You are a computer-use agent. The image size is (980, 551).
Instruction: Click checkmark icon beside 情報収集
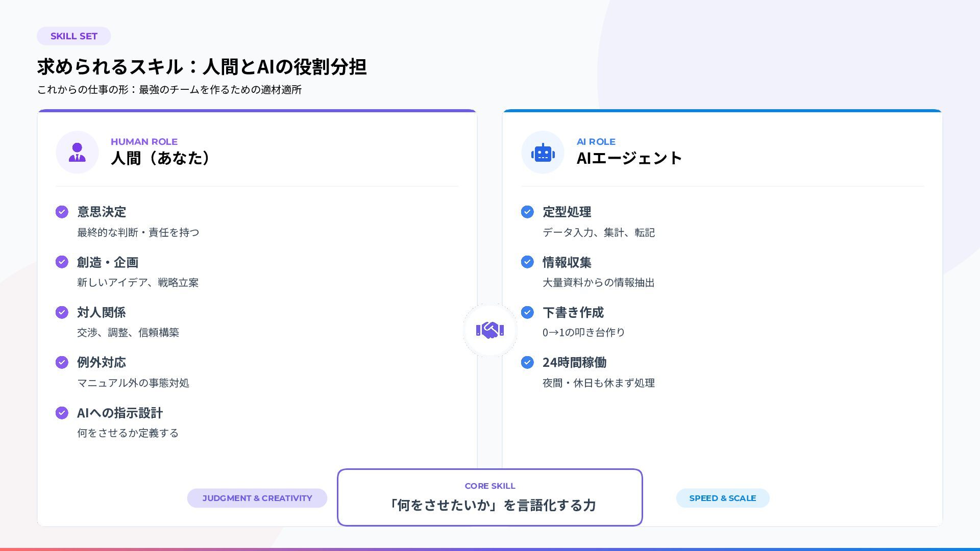click(527, 262)
